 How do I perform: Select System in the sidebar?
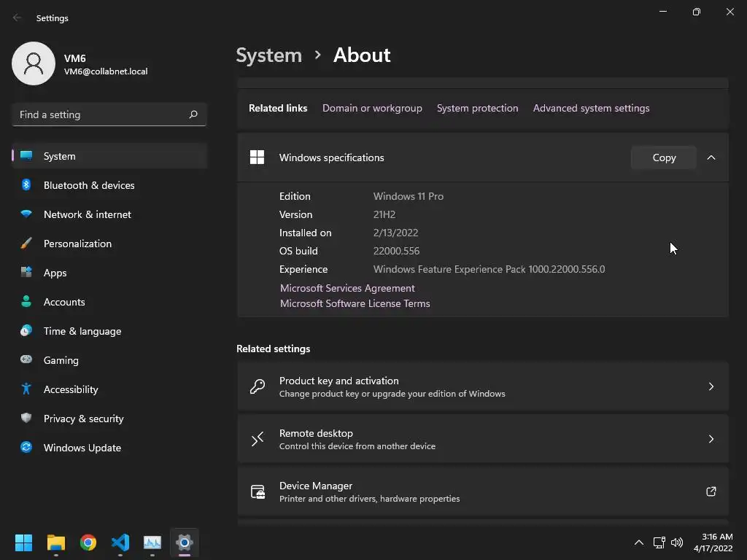tap(109, 156)
